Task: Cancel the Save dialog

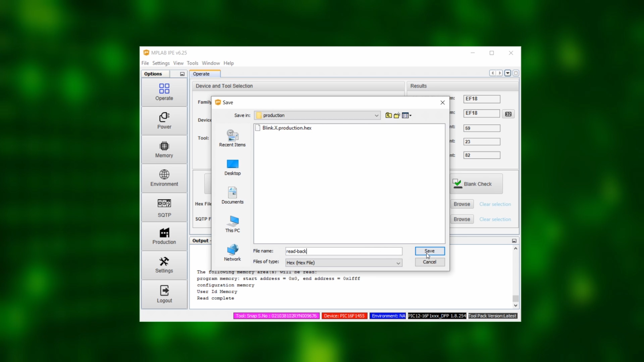Action: [x=429, y=262]
